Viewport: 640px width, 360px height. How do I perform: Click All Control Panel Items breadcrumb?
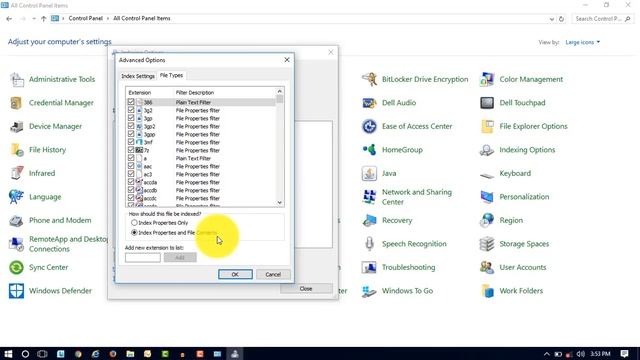(x=142, y=18)
